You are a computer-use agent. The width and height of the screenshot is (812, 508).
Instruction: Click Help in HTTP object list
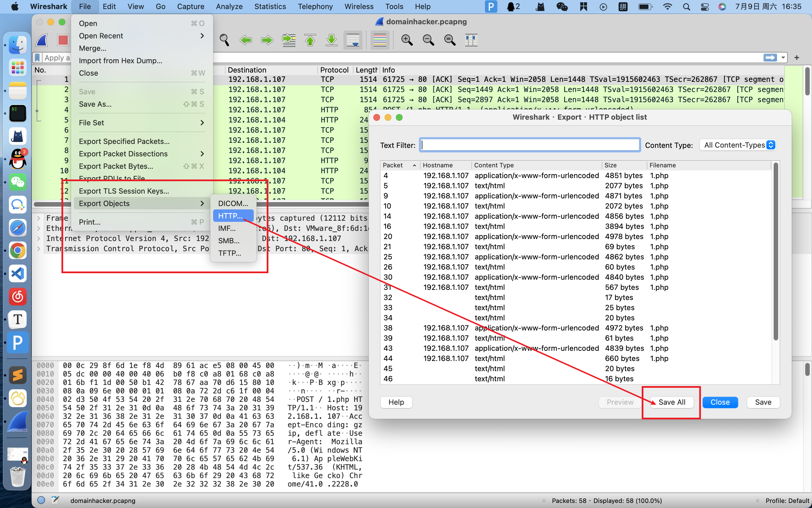click(396, 402)
